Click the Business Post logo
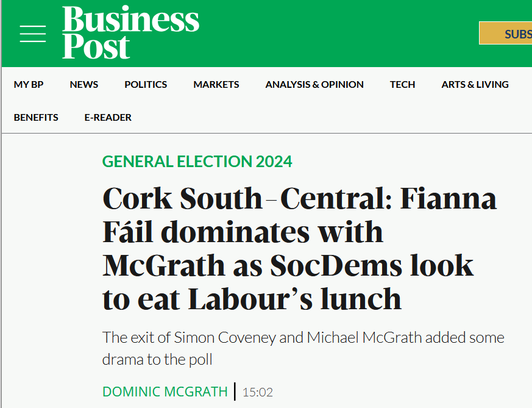532x408 pixels. 130,33
